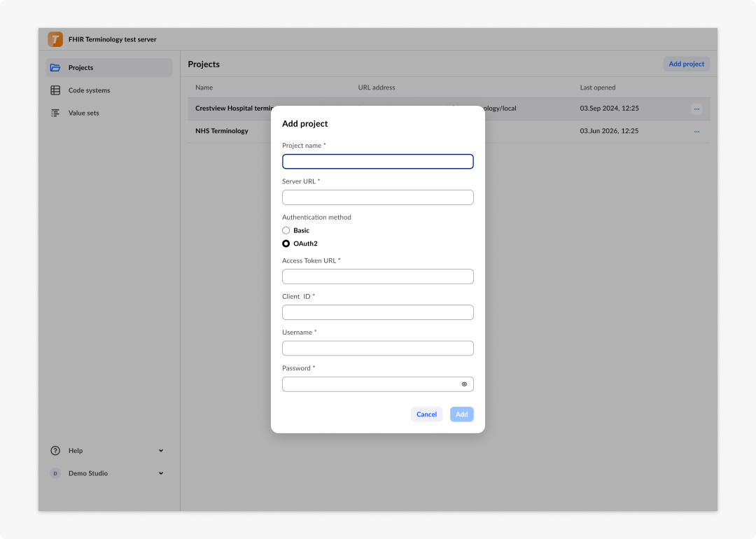Click Cancel in Add project dialog
This screenshot has width=756, height=539.
click(x=427, y=414)
